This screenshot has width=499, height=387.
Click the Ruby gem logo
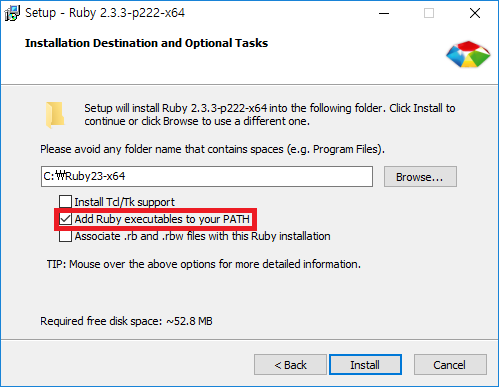468,55
